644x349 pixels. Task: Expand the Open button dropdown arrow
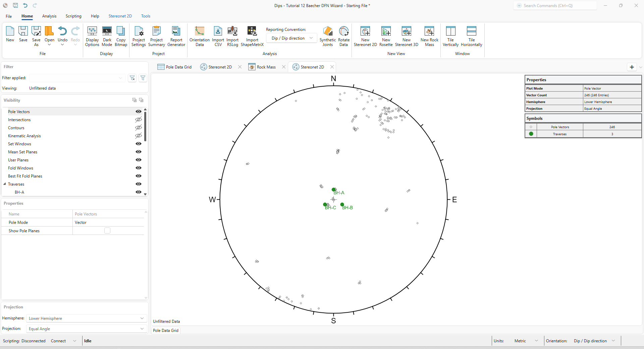click(x=49, y=45)
